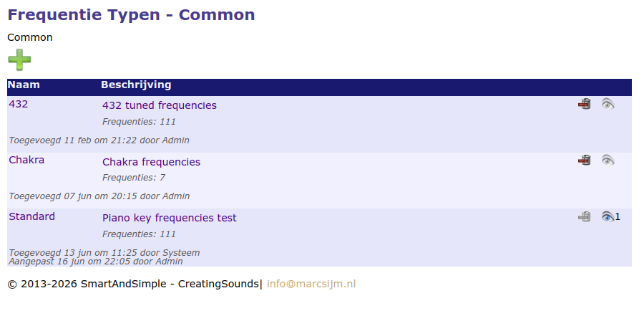Click the Naam column header
644x316 pixels.
click(24, 85)
